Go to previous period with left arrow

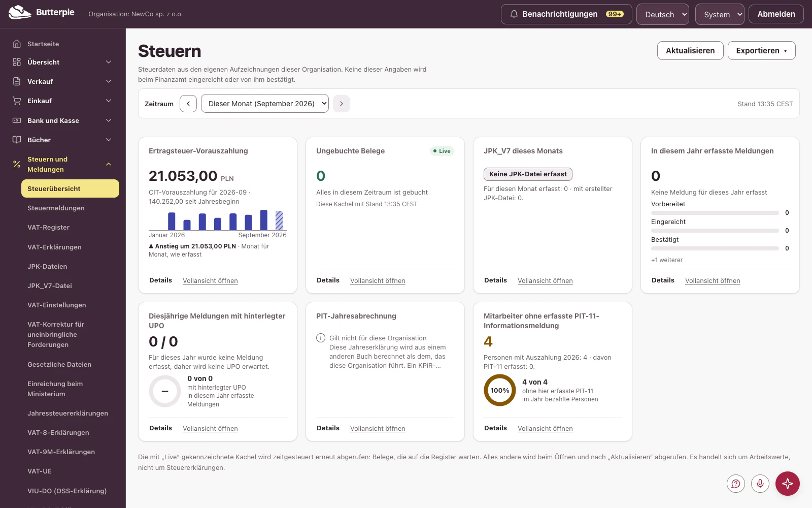click(188, 104)
